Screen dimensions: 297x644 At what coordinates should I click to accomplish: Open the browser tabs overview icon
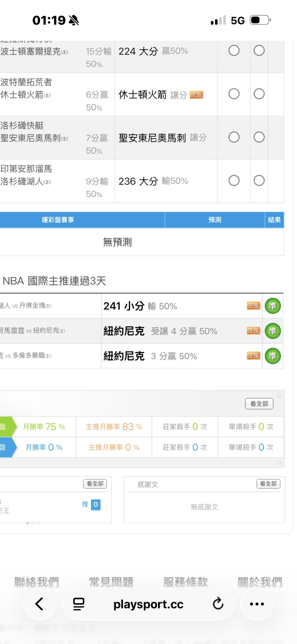[x=79, y=604]
